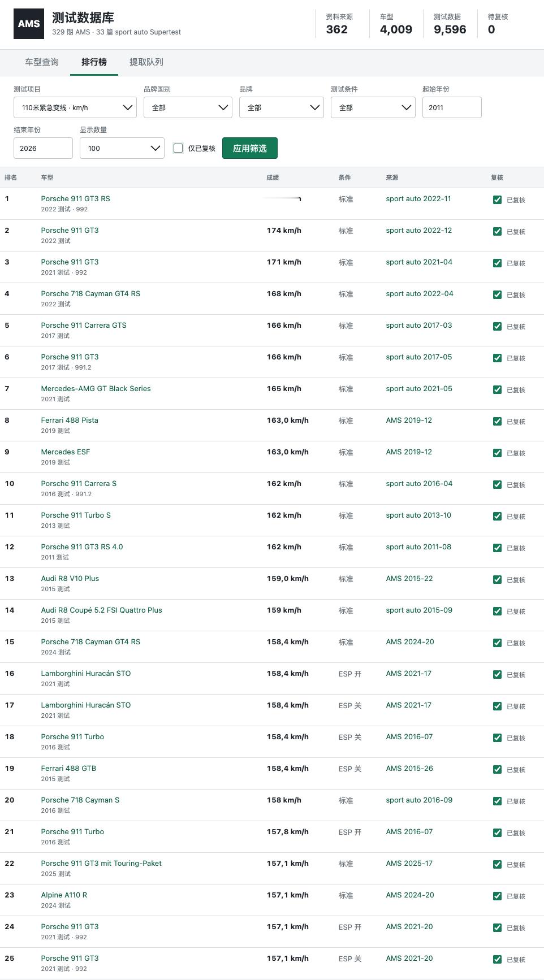
Task: Enable the 仅已复核 checkbox
Action: pyautogui.click(x=178, y=148)
